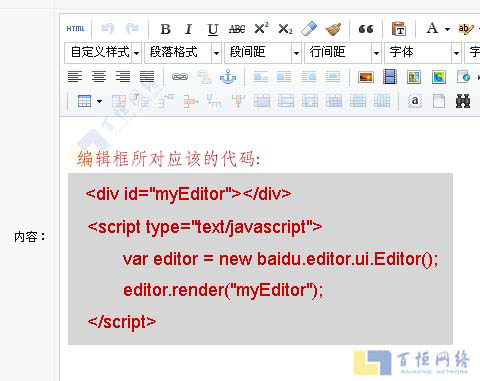The height and width of the screenshot is (381, 480).
Task: Insert a blockquote with quote icon
Action: (366, 29)
